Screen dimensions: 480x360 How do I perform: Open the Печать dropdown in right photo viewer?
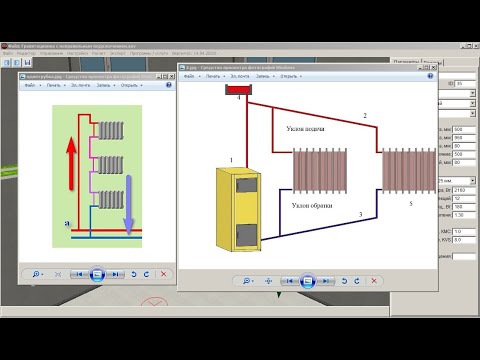point(215,76)
